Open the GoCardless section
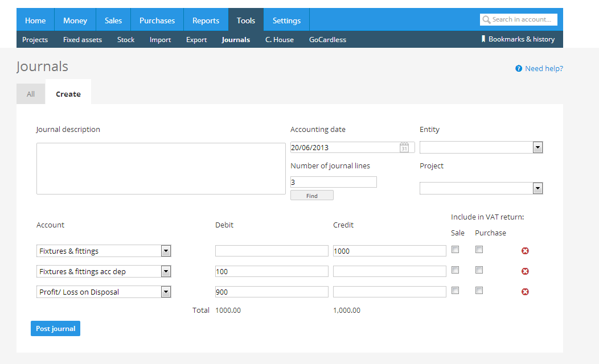This screenshot has width=599, height=364. 327,39
